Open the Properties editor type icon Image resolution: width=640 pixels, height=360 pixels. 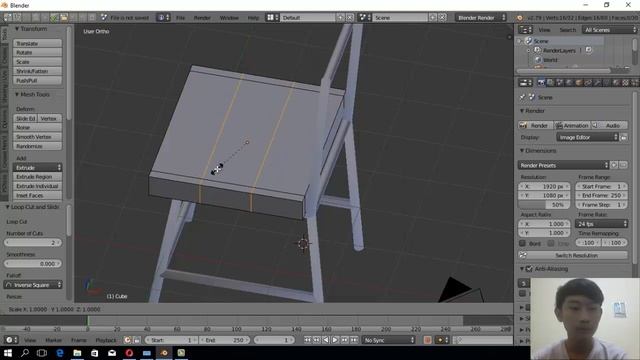click(x=525, y=83)
